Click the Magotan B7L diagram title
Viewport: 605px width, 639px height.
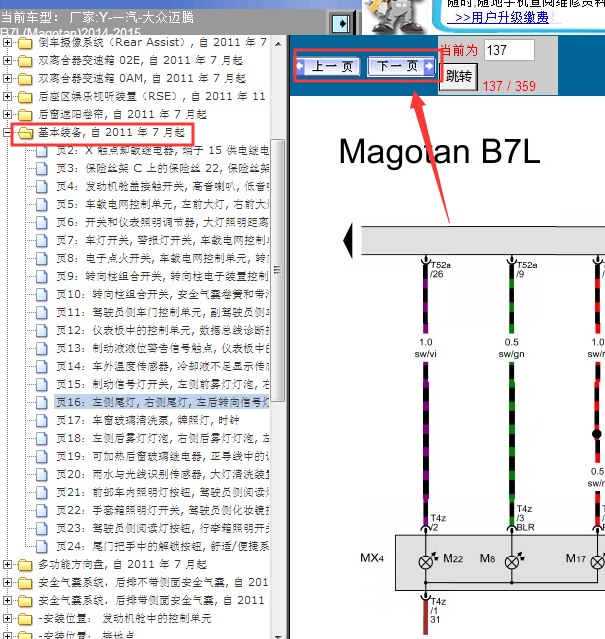pos(440,152)
